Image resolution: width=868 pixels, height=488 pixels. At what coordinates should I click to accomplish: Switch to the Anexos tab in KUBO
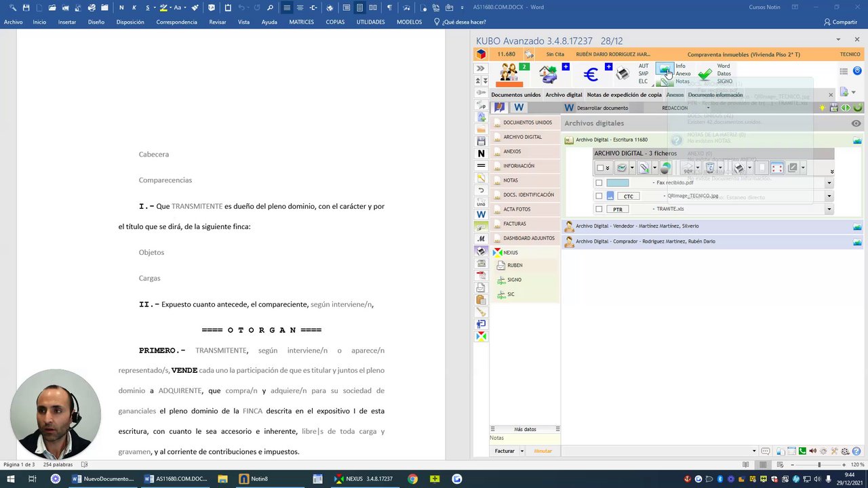click(x=675, y=95)
